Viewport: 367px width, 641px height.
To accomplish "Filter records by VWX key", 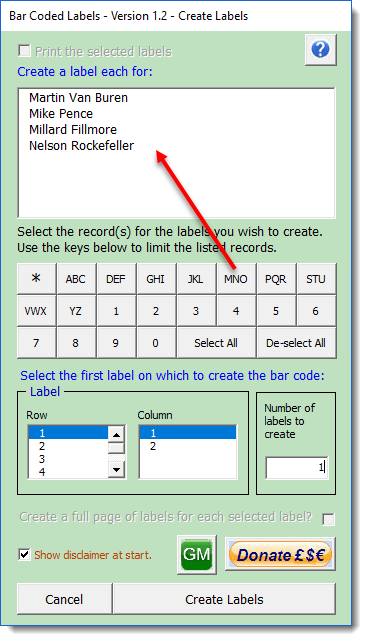I will pyautogui.click(x=36, y=311).
